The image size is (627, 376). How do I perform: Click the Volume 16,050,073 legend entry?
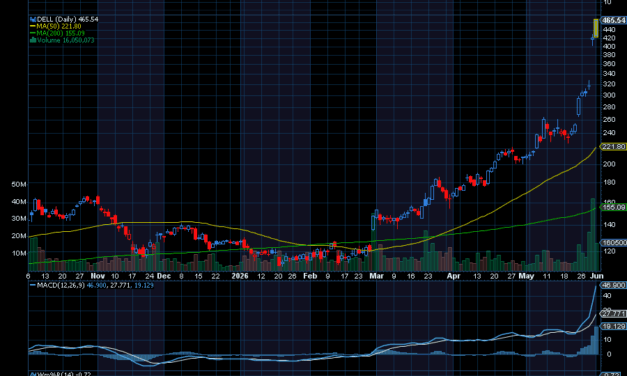pyautogui.click(x=66, y=40)
